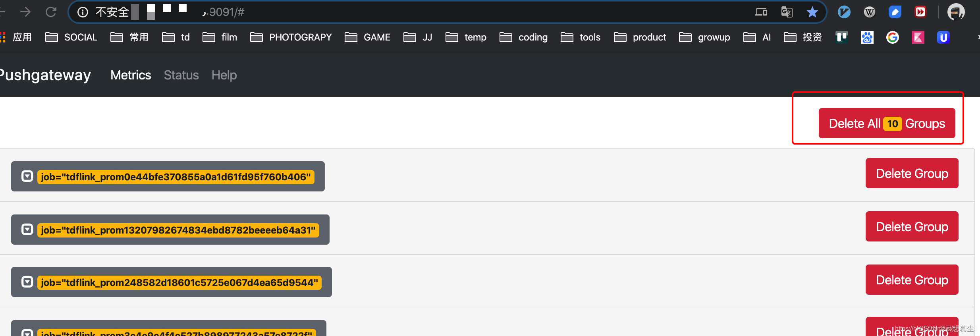980x336 pixels.
Task: Open the growup bookmarks folder
Action: [x=704, y=37]
